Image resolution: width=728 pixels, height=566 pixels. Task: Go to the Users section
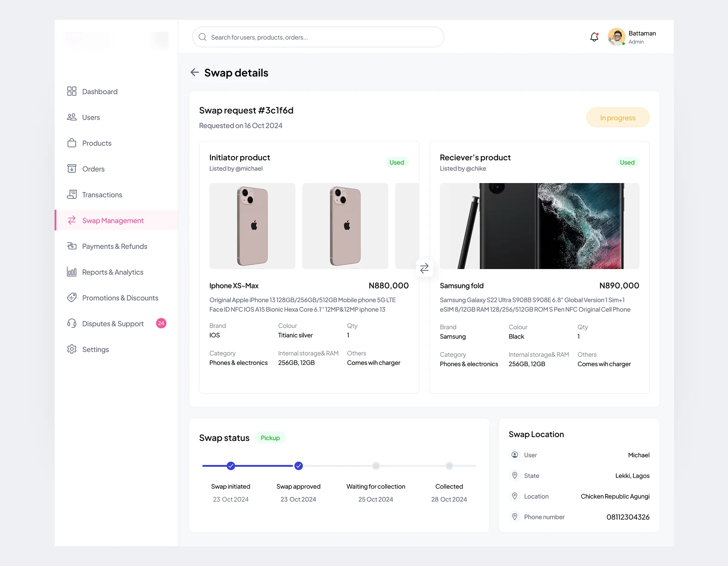(117, 117)
